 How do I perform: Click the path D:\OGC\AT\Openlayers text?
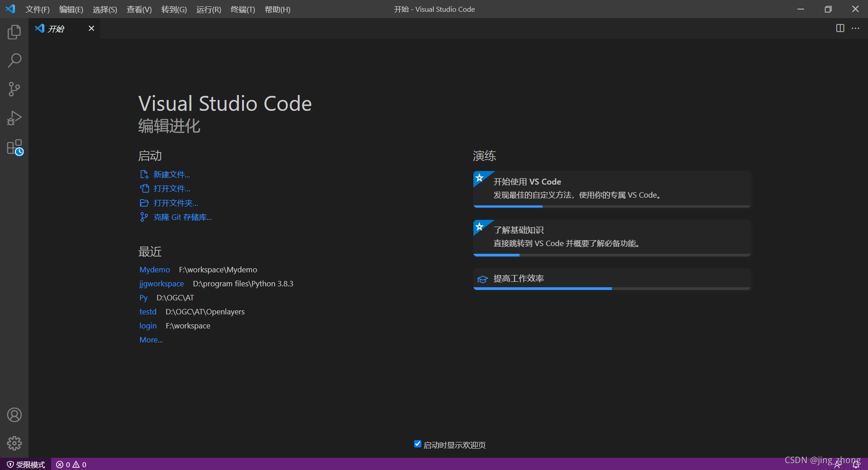(x=205, y=312)
